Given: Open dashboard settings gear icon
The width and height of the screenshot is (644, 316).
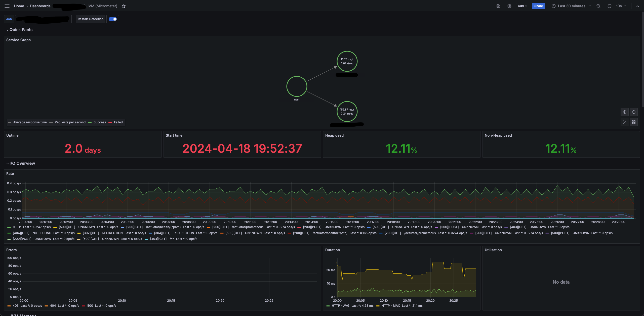Looking at the screenshot, I should point(509,6).
